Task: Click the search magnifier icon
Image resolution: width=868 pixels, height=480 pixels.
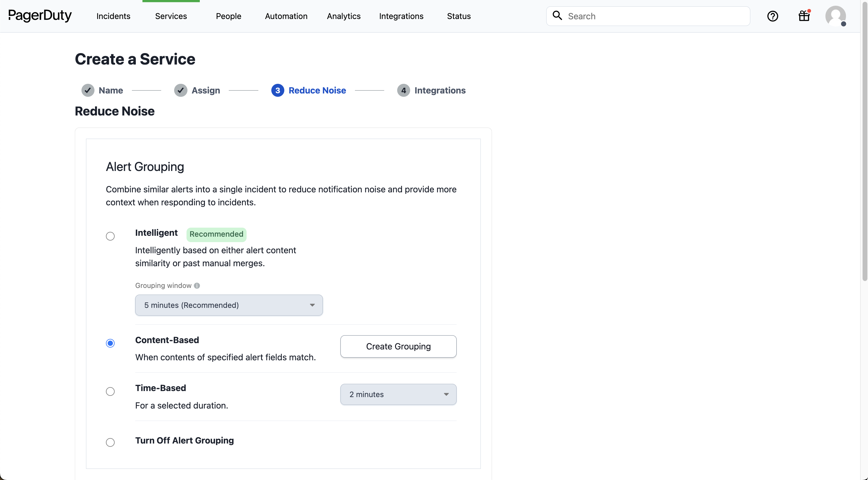Action: (557, 15)
